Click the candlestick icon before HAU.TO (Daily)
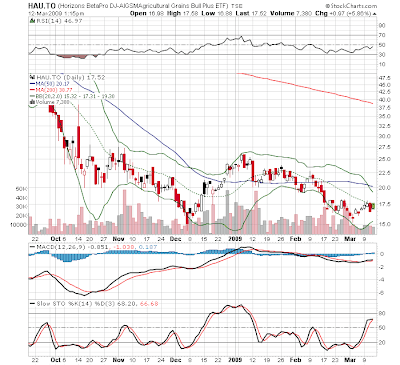This screenshot has width=400, height=365. (x=32, y=77)
